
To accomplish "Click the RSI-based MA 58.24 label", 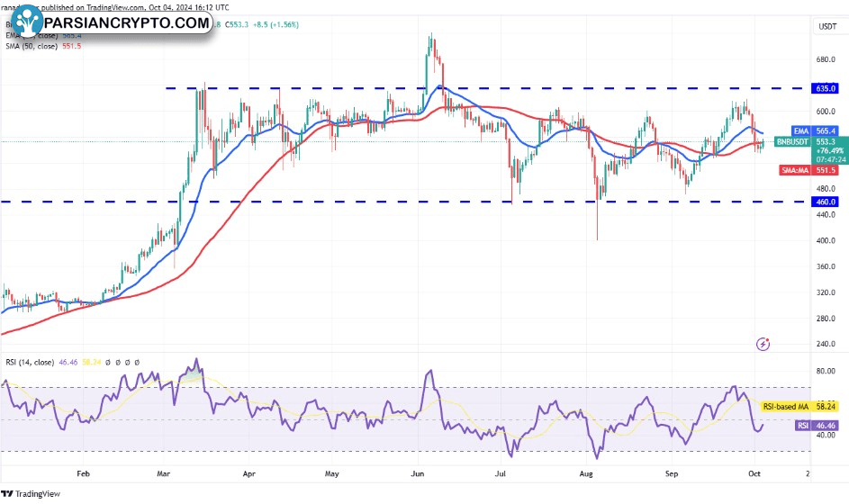I will [799, 407].
